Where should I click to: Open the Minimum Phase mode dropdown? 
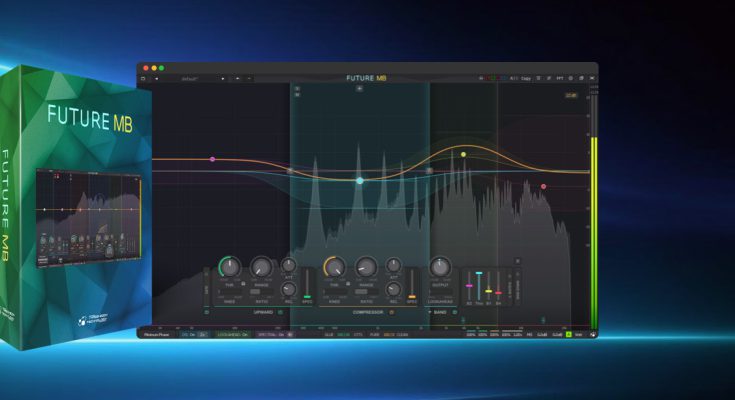tap(158, 333)
